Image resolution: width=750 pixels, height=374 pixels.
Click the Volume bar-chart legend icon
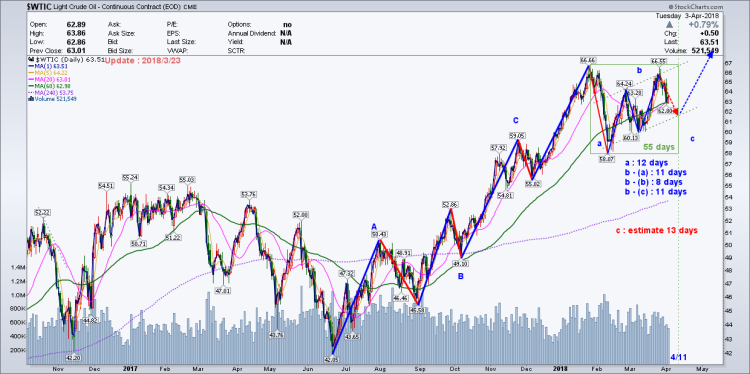(31, 99)
